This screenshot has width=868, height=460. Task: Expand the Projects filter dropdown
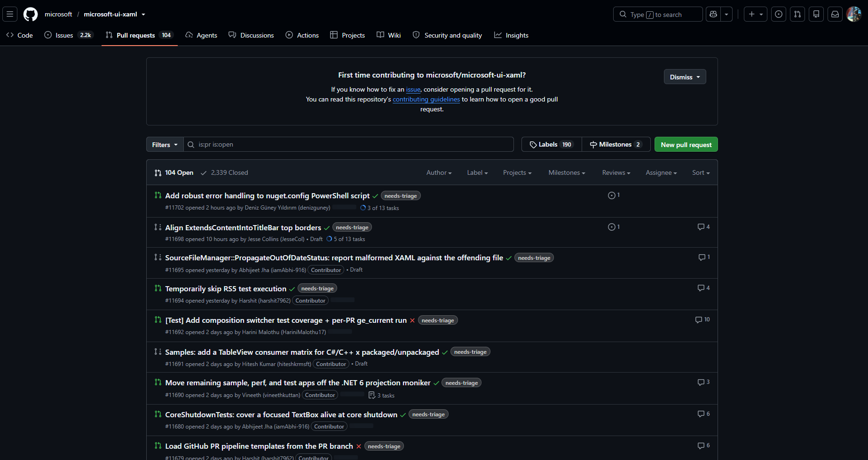coord(517,173)
